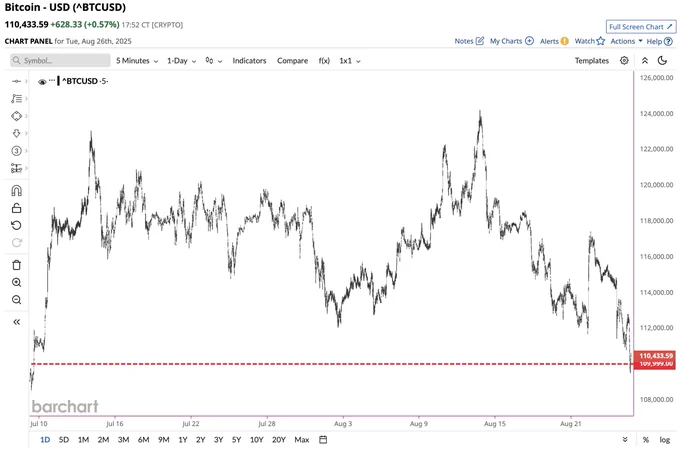The image size is (680, 450).
Task: Select the 5Y range
Action: [236, 440]
